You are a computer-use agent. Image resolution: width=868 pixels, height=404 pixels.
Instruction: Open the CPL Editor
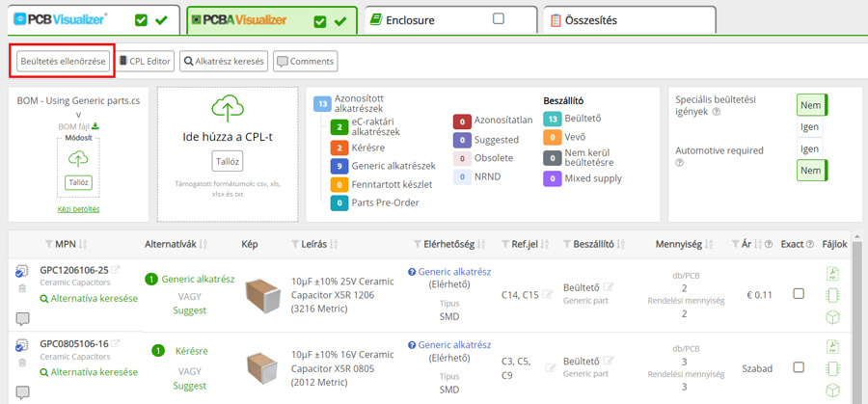tap(144, 62)
